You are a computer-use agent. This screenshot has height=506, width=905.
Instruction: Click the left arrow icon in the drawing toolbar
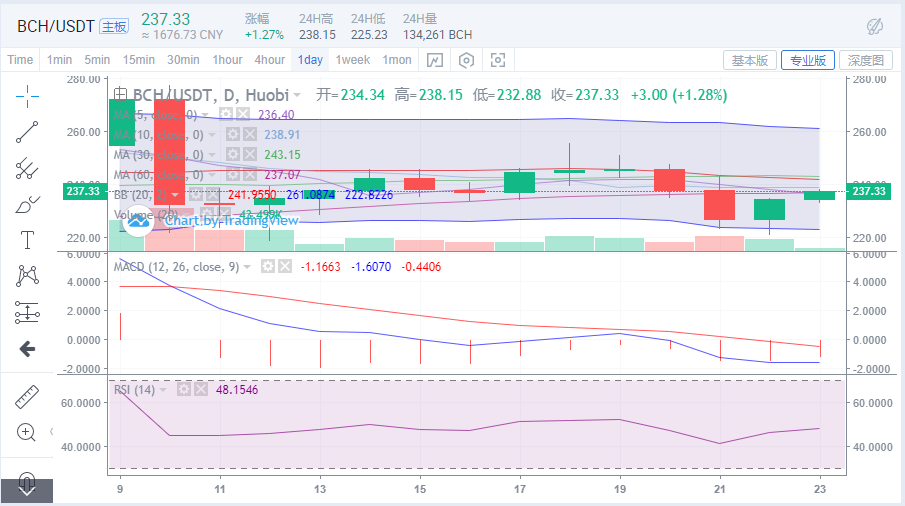pyautogui.click(x=27, y=348)
